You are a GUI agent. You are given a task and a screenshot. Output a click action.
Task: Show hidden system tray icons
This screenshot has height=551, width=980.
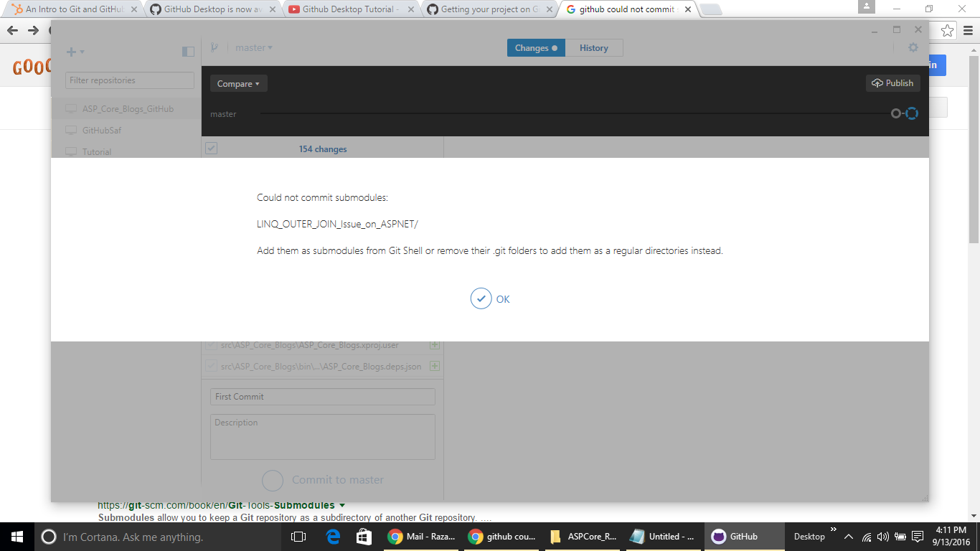[849, 537]
